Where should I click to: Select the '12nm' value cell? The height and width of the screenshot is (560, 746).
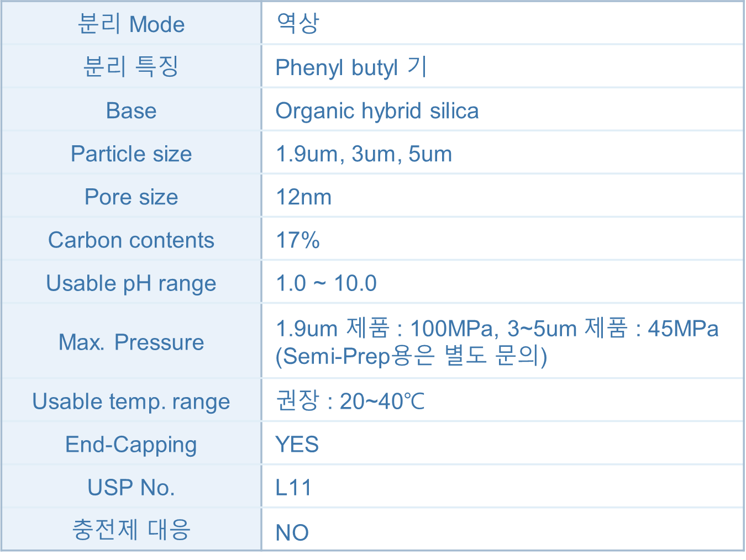point(502,196)
